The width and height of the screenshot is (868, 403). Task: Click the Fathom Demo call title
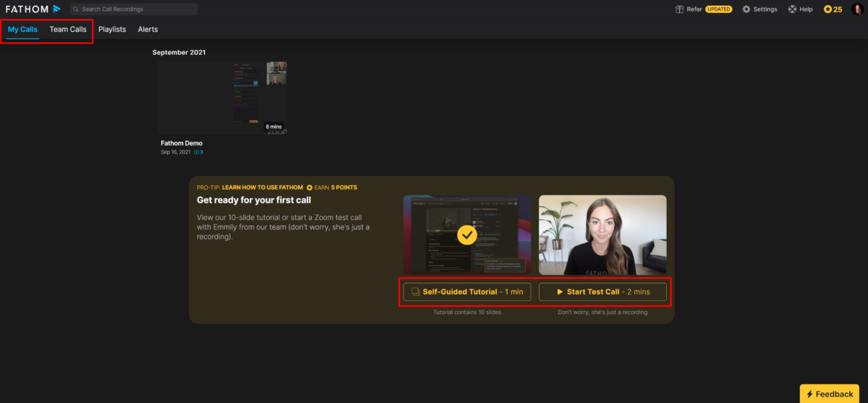(182, 143)
